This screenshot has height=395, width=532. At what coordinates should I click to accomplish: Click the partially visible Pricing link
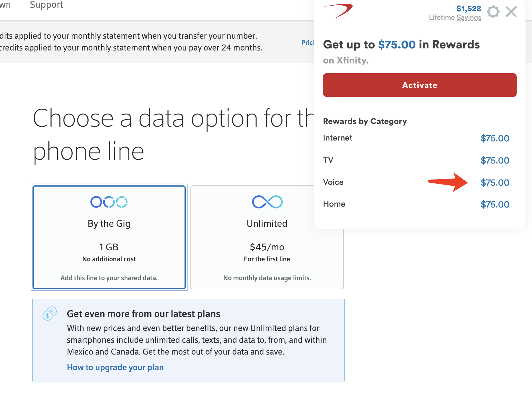pos(307,43)
